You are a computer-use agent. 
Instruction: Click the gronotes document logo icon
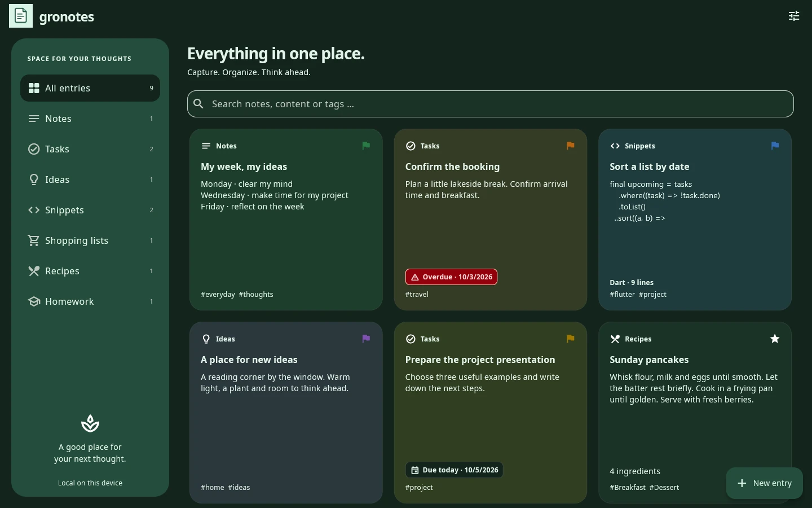(21, 16)
